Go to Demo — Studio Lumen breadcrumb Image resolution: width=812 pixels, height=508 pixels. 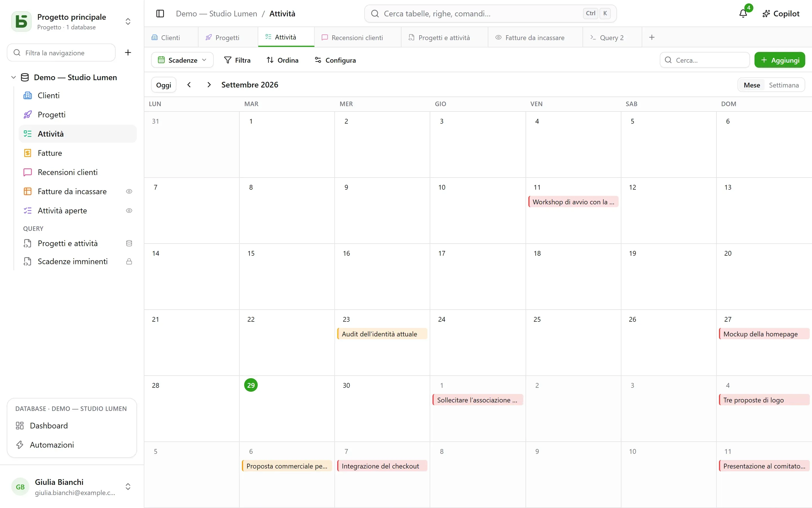(217, 14)
